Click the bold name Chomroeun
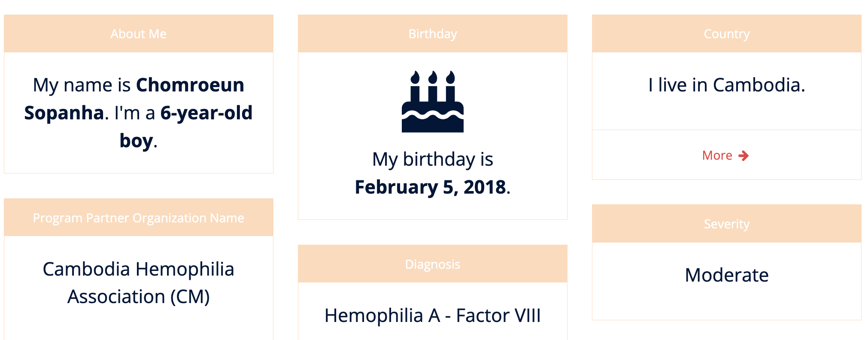This screenshot has width=868, height=340. coord(190,85)
